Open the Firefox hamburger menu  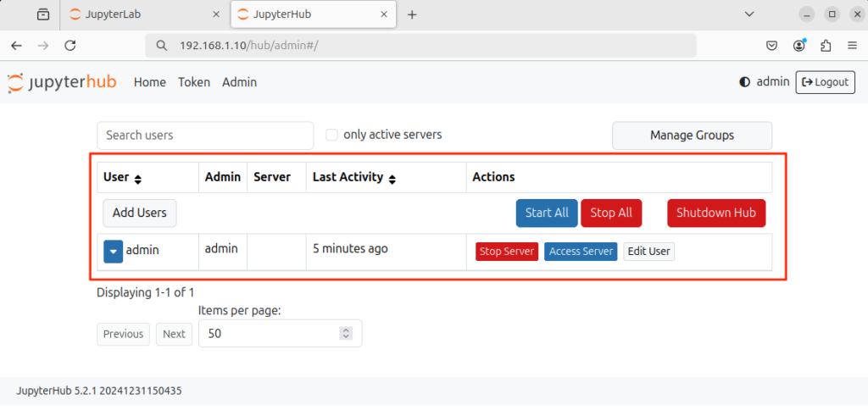pyautogui.click(x=852, y=45)
